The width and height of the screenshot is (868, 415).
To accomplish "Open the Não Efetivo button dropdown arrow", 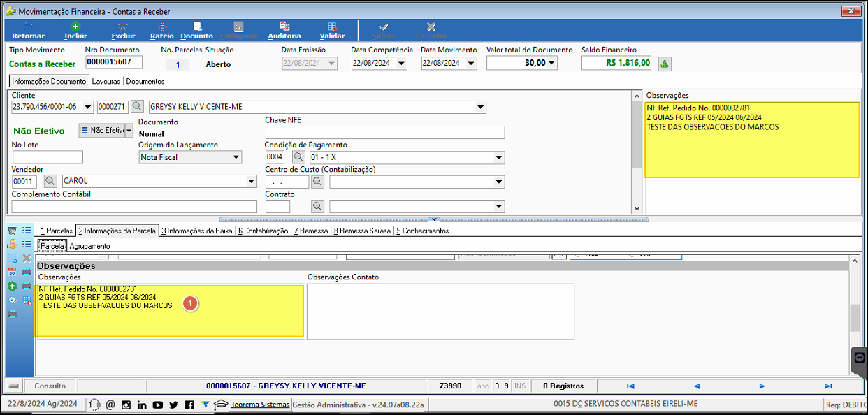I will [129, 130].
